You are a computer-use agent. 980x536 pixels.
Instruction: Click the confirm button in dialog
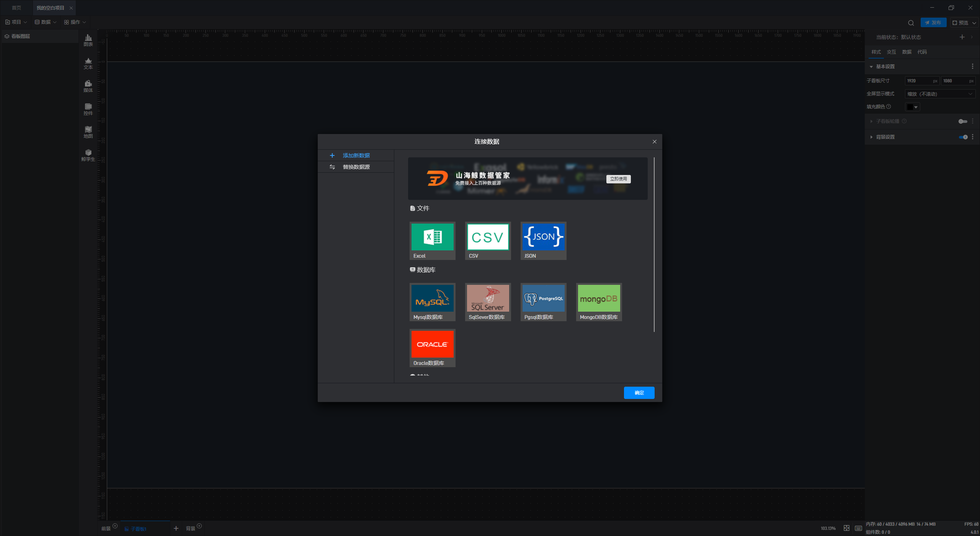639,392
